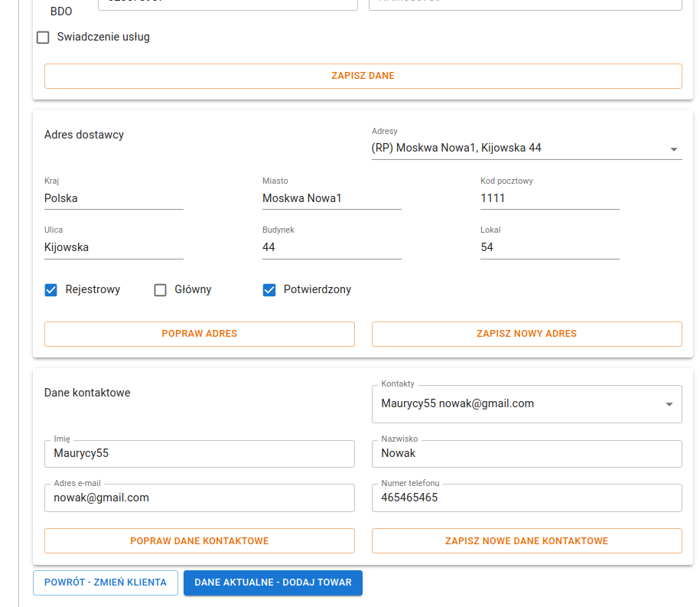
Task: Go back with Powrót - zmień klienta
Action: [x=106, y=583]
